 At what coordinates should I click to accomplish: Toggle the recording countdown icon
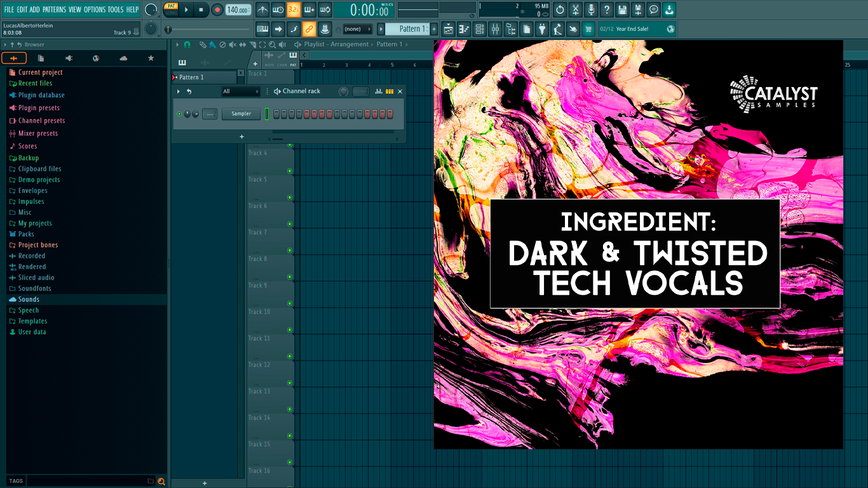(294, 10)
